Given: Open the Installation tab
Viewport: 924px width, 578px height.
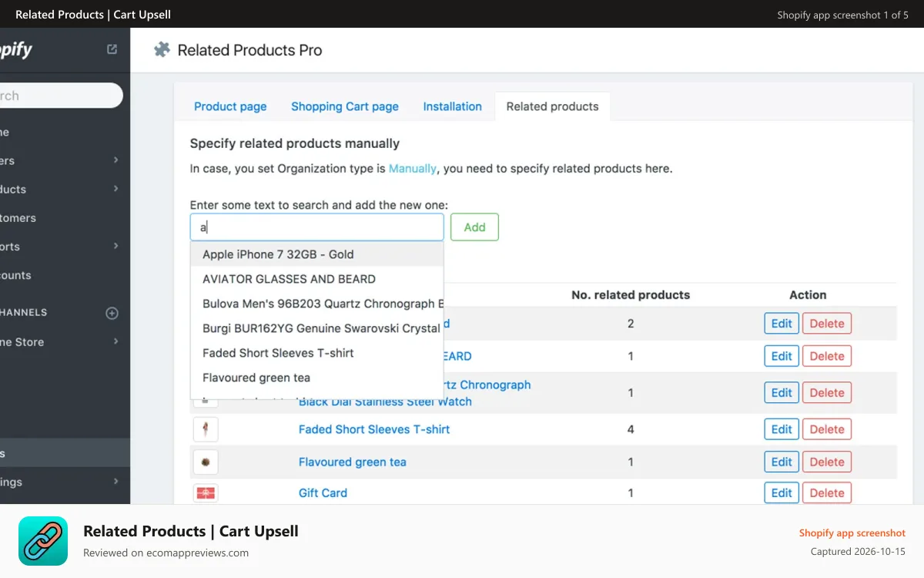Looking at the screenshot, I should [x=453, y=106].
